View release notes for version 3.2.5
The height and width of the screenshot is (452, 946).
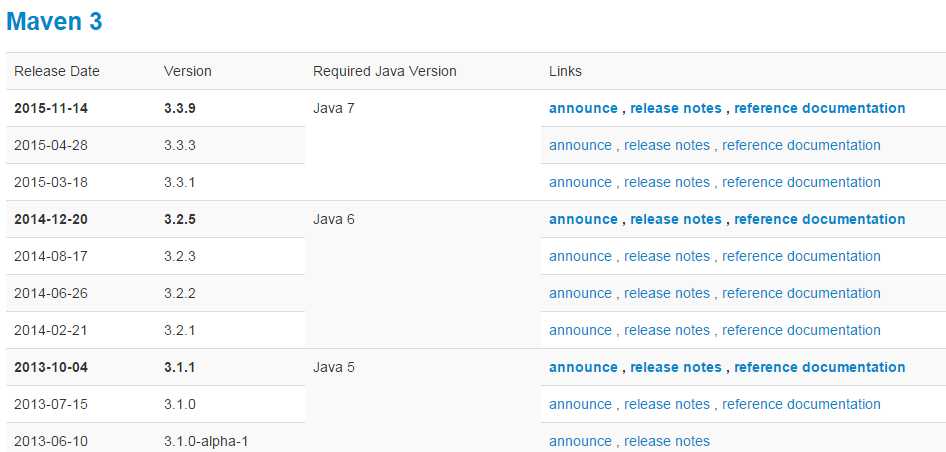676,219
